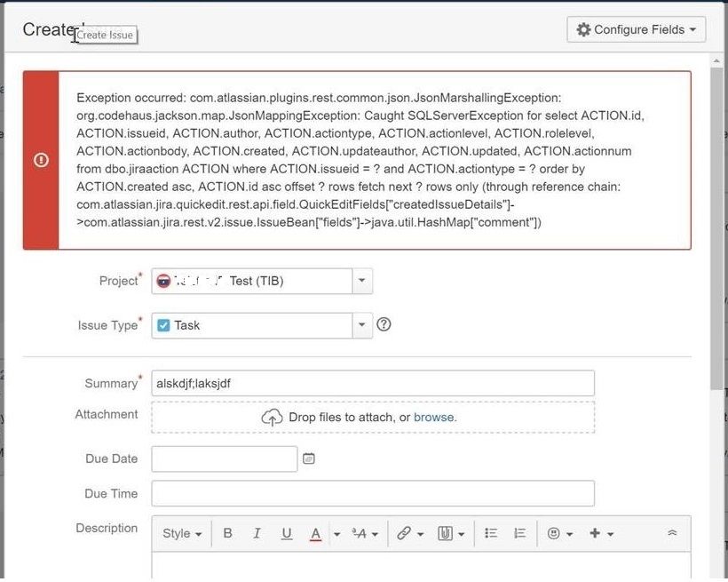The height and width of the screenshot is (582, 728).
Task: Click the 'Drop files to attach, or' text
Action: (x=349, y=417)
